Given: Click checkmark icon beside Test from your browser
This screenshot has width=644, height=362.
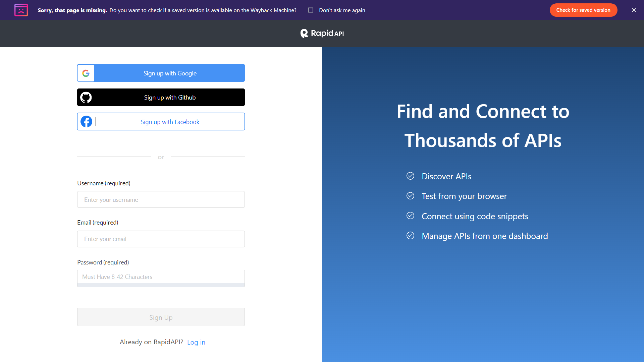Looking at the screenshot, I should coord(410,196).
